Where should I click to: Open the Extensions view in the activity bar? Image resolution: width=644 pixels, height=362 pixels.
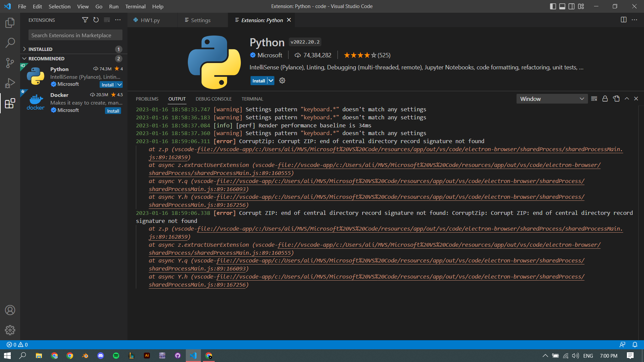click(10, 104)
